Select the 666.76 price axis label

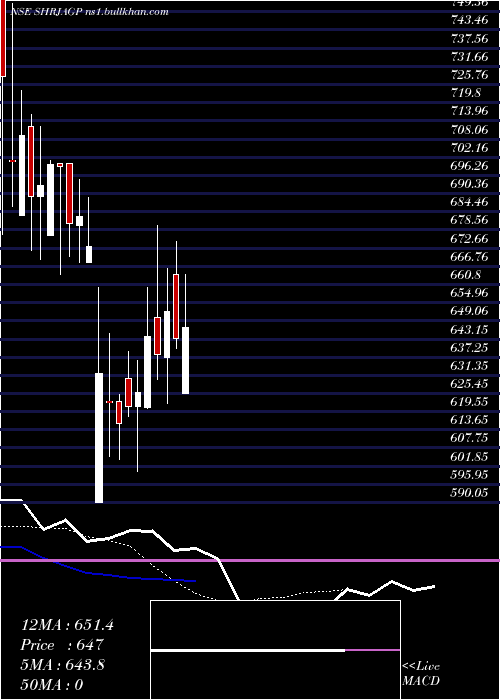click(x=469, y=257)
